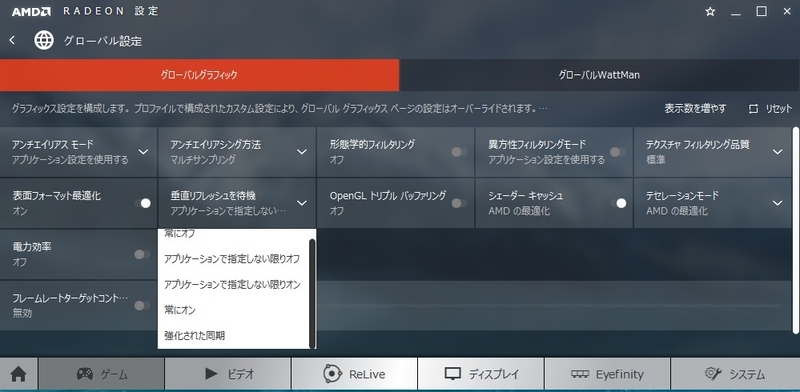Open the ディスプレイ section
This screenshot has width=800, height=392.
pyautogui.click(x=481, y=374)
